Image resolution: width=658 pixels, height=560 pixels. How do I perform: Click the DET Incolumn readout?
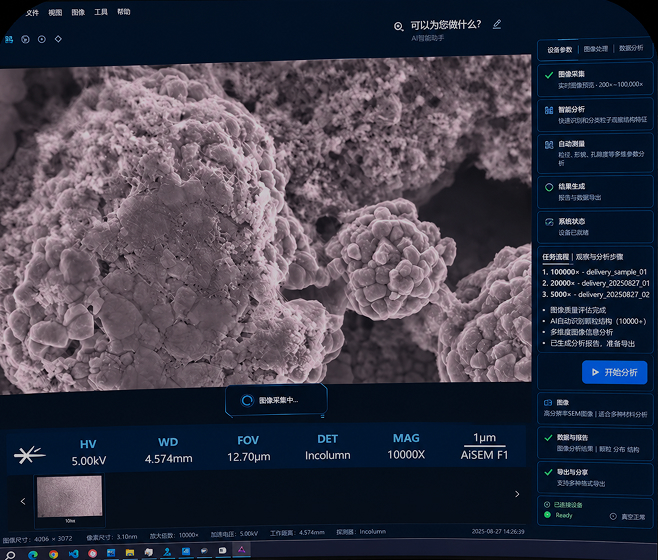[327, 447]
